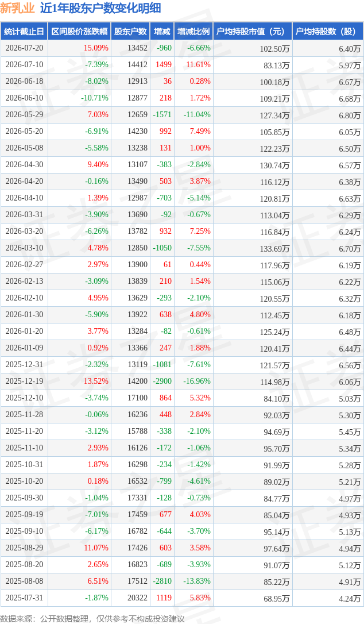This screenshot has width=364, height=624.
Task: Click the 20322 shareholder count cell
Action: point(137,598)
